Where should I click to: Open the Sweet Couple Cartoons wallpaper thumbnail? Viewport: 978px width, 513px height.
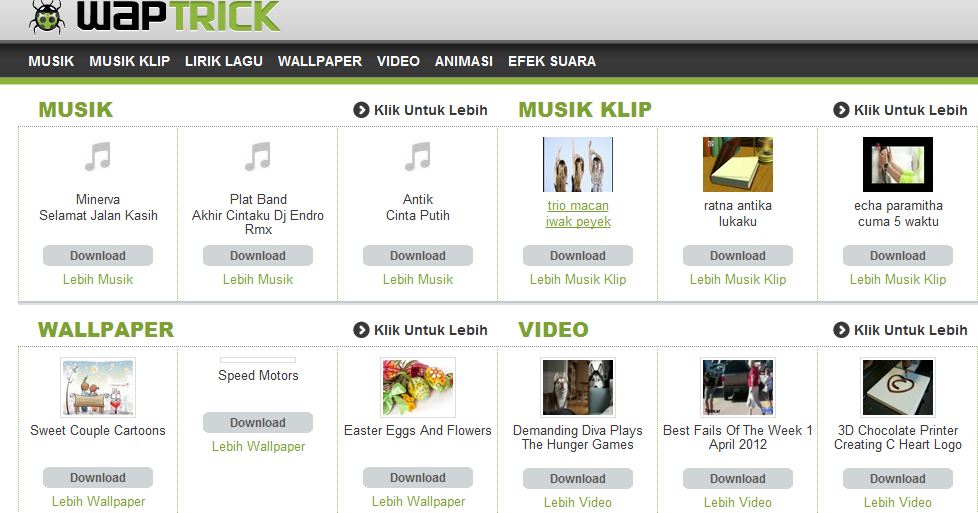tap(98, 388)
